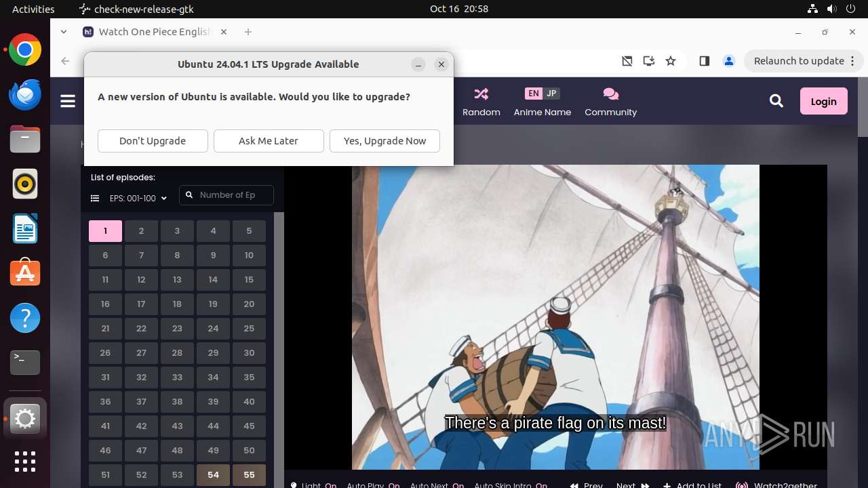Open Rhythmbox from the dock
The image size is (868, 488).
click(x=25, y=184)
